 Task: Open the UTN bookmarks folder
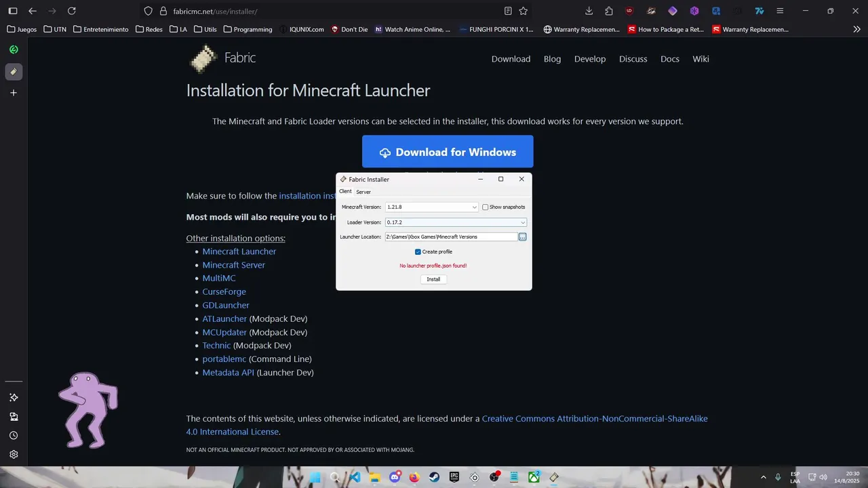[55, 29]
